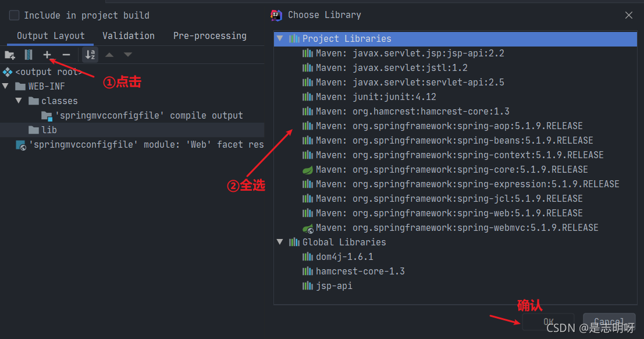
Task: Select spring-webmvc:5.1.9.RELEASE library text
Action: [x=457, y=228]
